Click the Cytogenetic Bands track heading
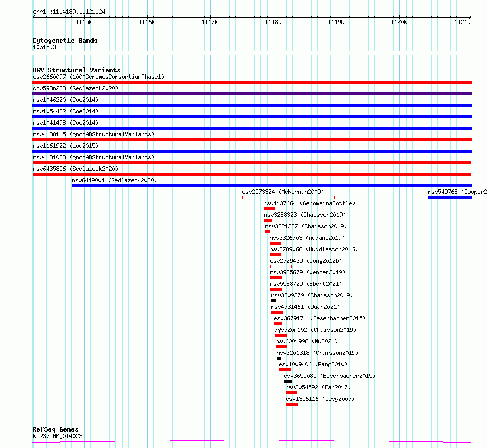This screenshot has width=487, height=448. click(x=65, y=41)
